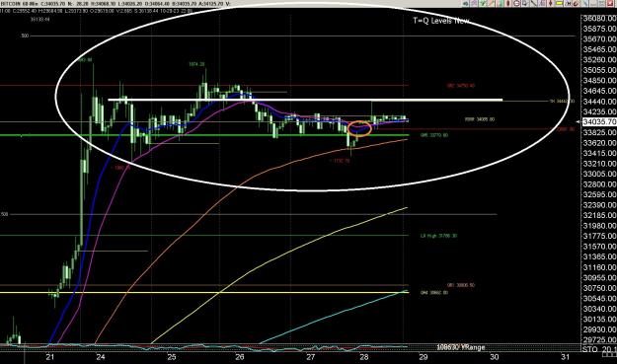Select the yellow rectangle tool icon

pyautogui.click(x=560, y=4)
